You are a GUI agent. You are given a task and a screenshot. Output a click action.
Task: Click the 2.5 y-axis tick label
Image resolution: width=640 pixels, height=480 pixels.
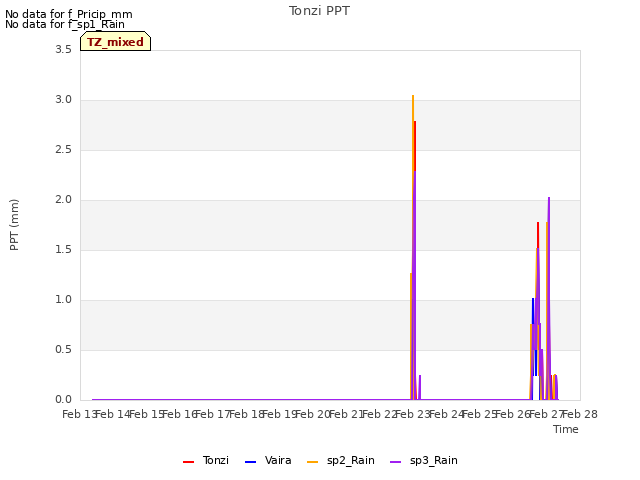[63, 150]
